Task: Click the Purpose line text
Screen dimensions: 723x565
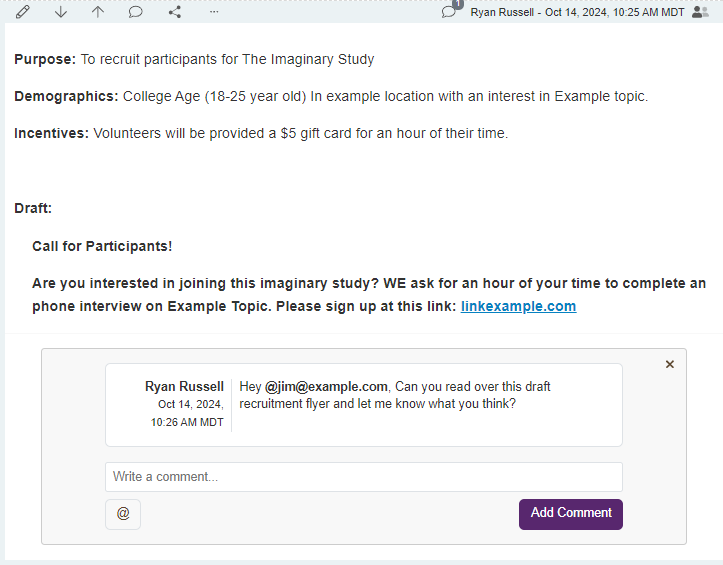Action: tap(194, 59)
